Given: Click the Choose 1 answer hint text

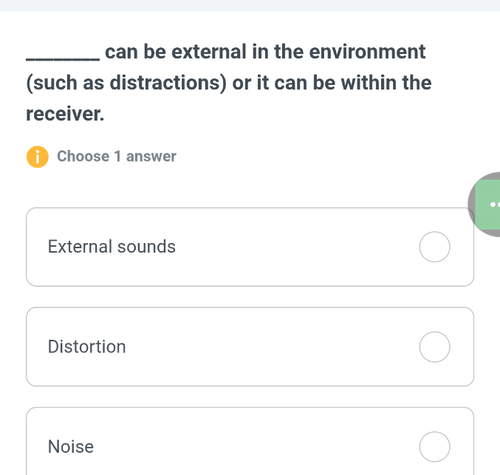Looking at the screenshot, I should (x=117, y=156).
